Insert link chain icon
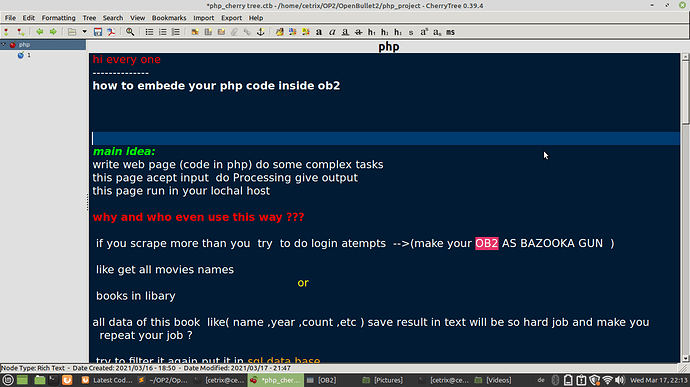 point(247,32)
